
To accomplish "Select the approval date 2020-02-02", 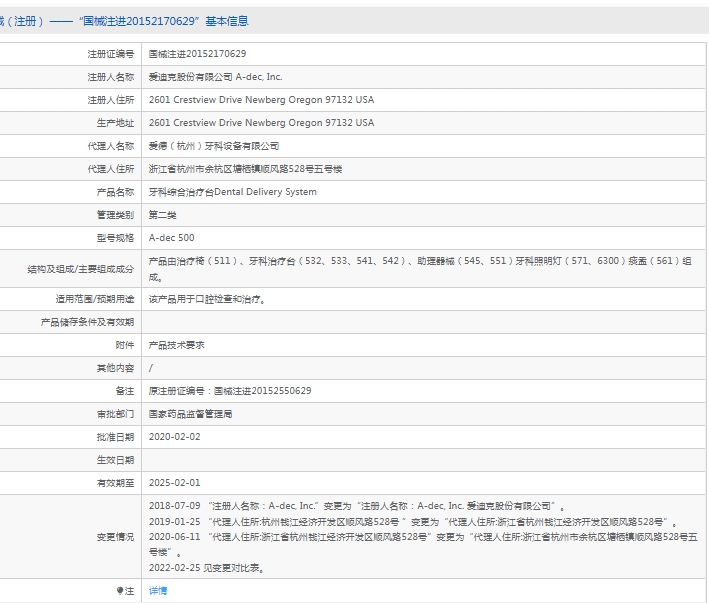I will coord(175,437).
